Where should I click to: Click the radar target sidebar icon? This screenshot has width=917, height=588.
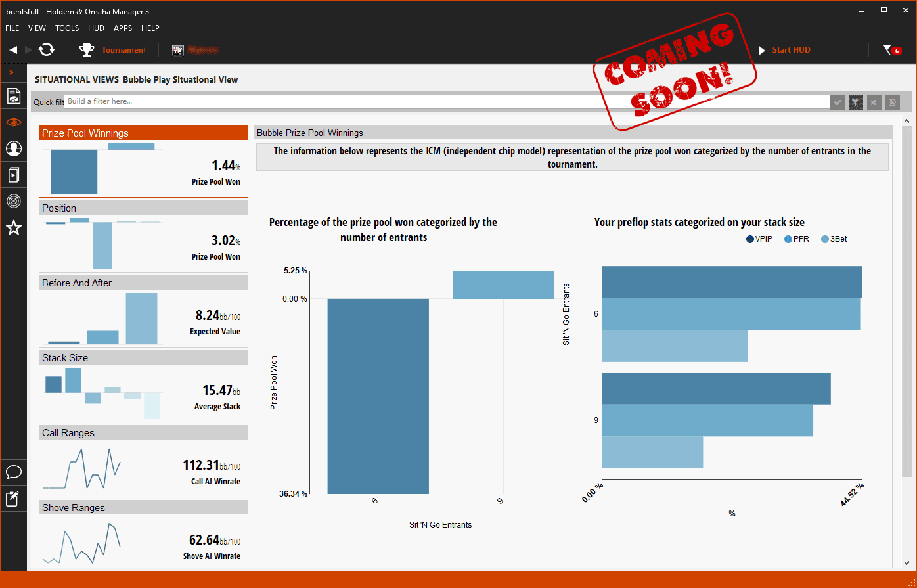pos(13,201)
